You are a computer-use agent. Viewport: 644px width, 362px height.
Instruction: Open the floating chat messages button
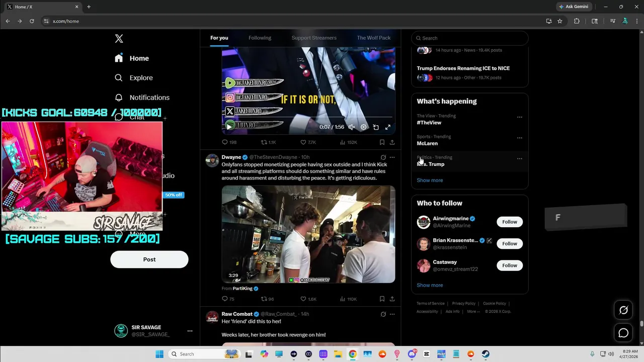coord(623,333)
